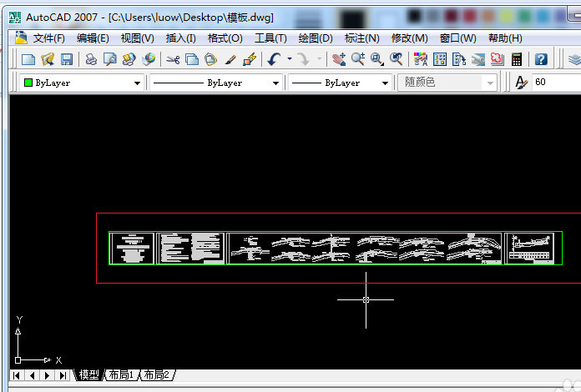
Task: Click the green ByLayer color swatch
Action: coord(28,83)
